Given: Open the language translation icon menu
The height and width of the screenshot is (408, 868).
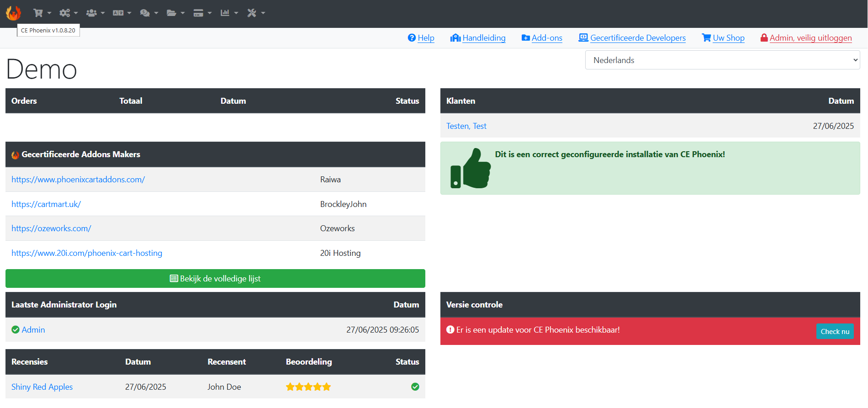Looking at the screenshot, I should tap(122, 13).
